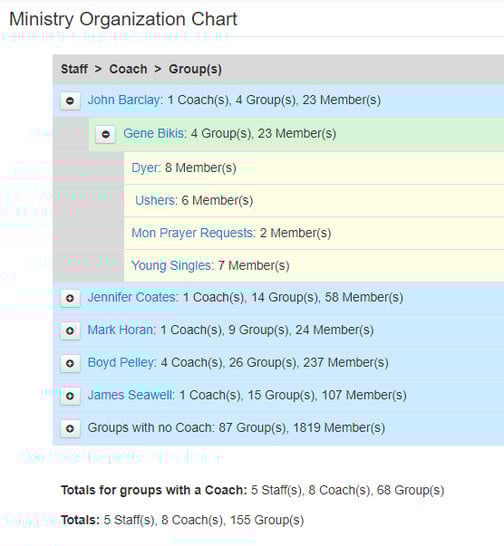This screenshot has width=504, height=546.
Task: Open the Dyer group link
Action: click(x=146, y=168)
